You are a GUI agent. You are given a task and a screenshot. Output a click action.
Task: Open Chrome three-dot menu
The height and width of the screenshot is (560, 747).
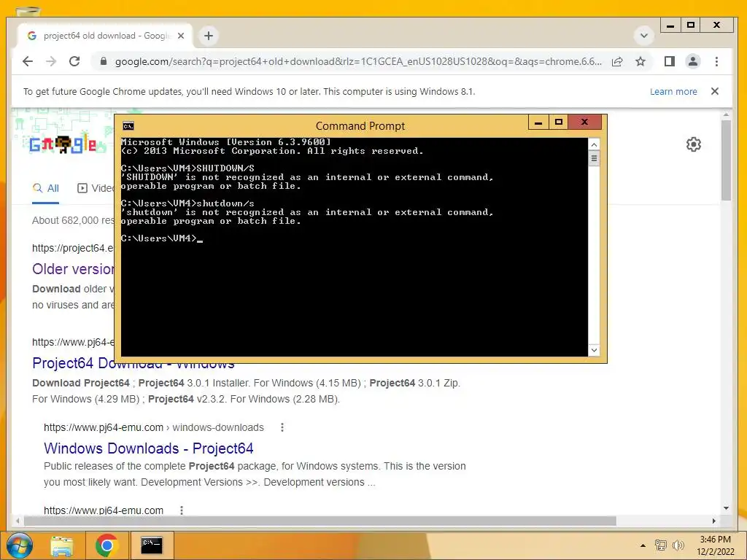[x=716, y=61]
